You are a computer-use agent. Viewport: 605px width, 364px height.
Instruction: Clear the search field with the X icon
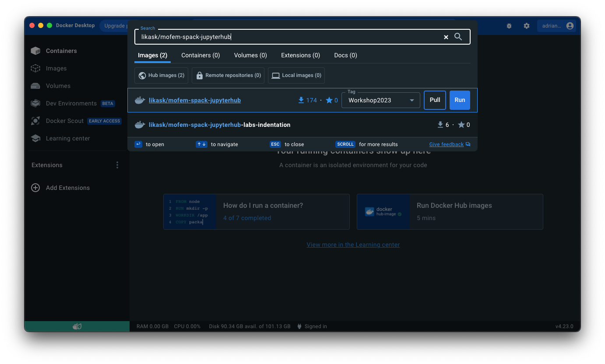tap(446, 37)
